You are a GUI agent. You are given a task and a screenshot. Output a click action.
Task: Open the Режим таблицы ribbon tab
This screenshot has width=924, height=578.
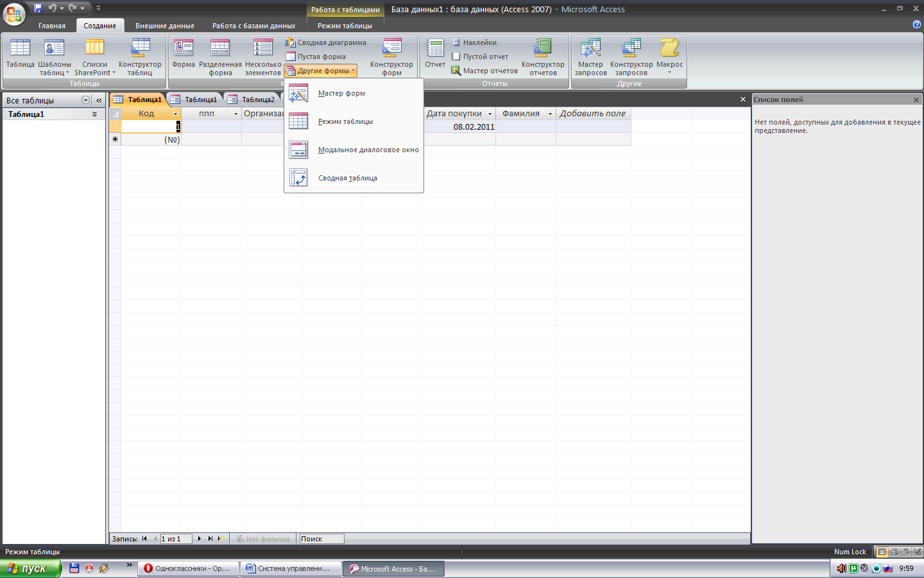[x=345, y=26]
